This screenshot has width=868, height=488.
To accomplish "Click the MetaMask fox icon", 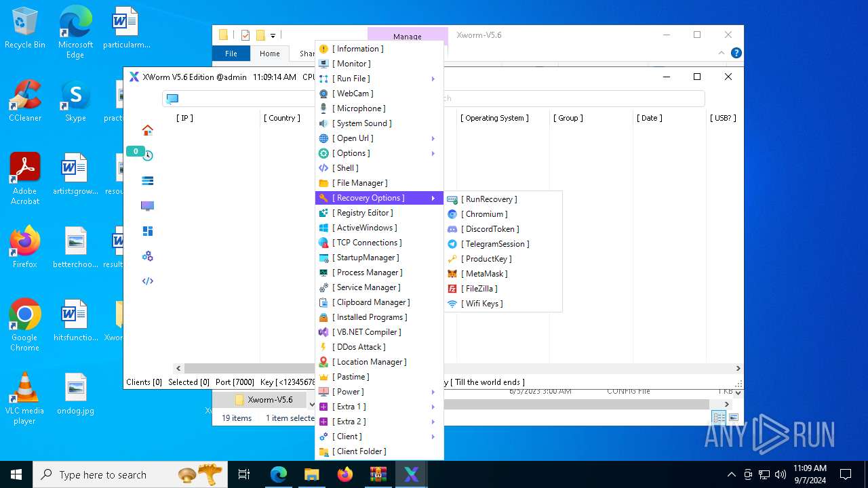I will 452,274.
